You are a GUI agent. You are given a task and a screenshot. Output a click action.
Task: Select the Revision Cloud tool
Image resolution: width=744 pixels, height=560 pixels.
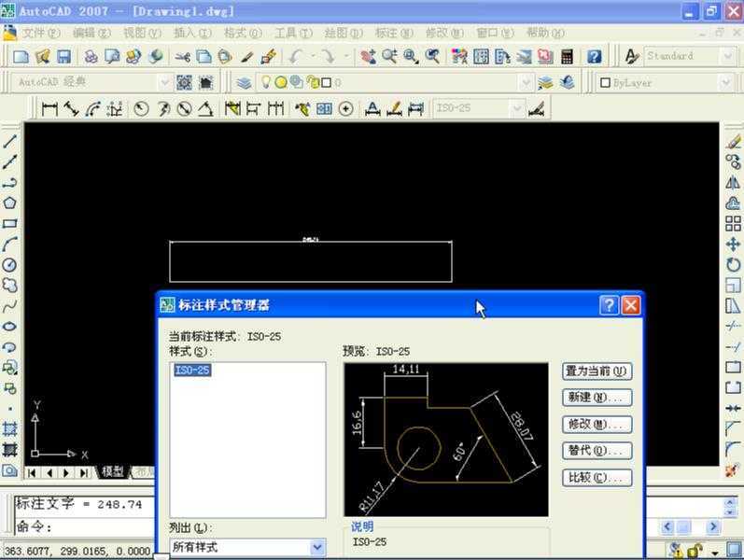10,286
